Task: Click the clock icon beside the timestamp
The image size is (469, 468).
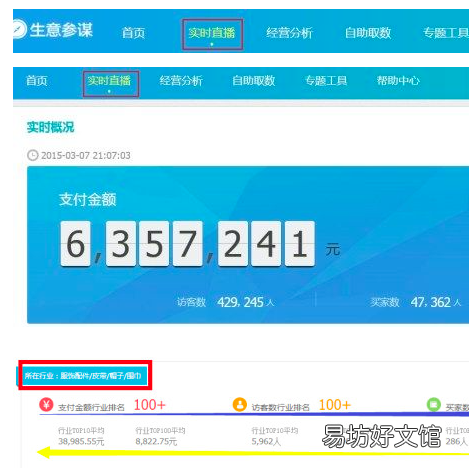Action: 33,155
